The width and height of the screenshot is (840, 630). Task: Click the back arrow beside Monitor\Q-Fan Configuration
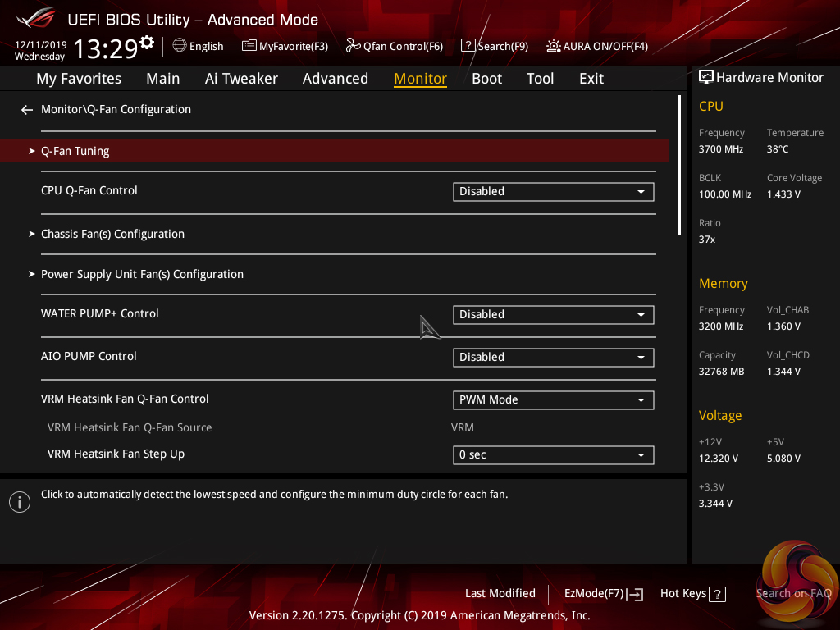click(x=27, y=110)
